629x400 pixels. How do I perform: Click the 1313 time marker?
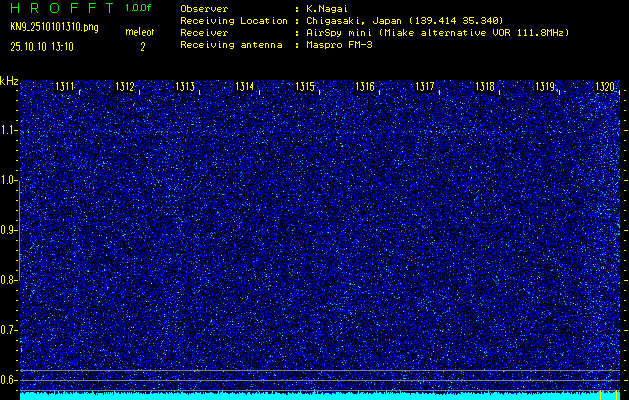[x=185, y=88]
